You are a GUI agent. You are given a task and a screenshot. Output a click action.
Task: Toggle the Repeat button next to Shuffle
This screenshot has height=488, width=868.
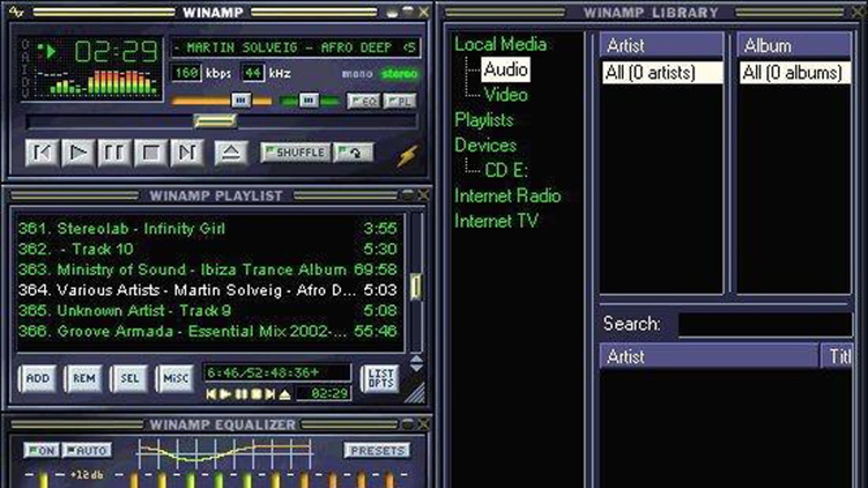353,152
